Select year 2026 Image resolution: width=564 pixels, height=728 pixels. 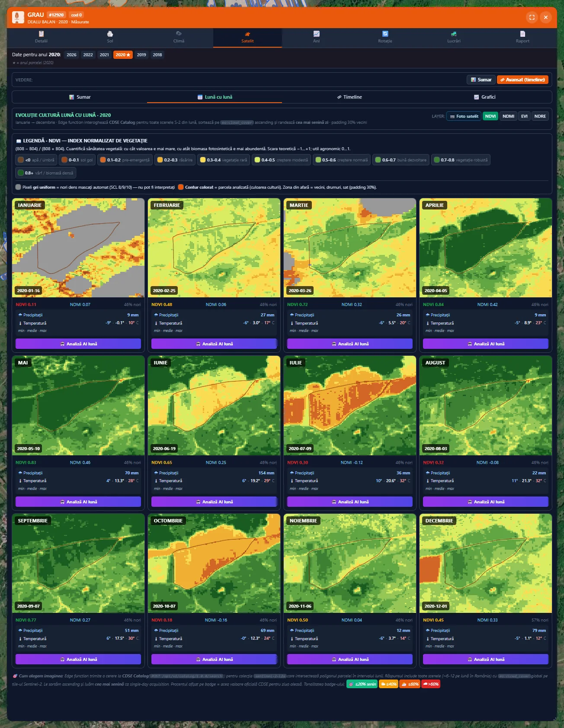coord(71,55)
